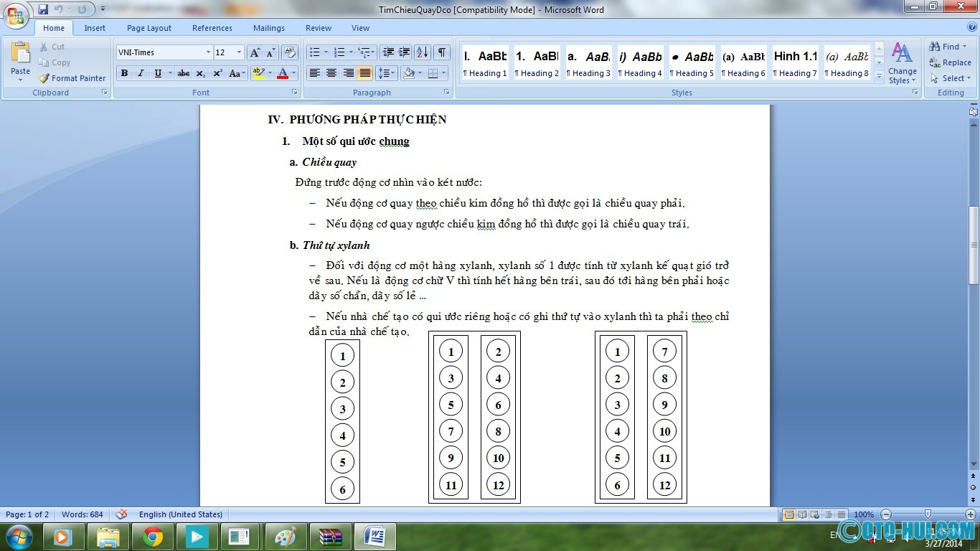The height and width of the screenshot is (551, 980).
Task: Increase indent icon
Action: point(405,52)
